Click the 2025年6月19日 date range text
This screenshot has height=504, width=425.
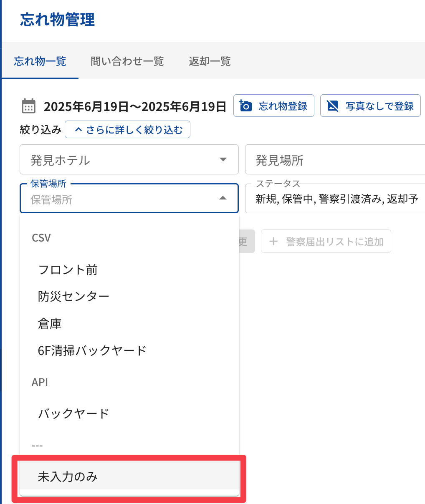[x=135, y=106]
